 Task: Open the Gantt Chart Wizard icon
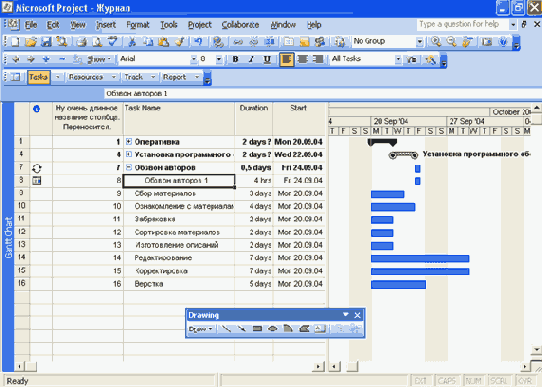click(430, 59)
